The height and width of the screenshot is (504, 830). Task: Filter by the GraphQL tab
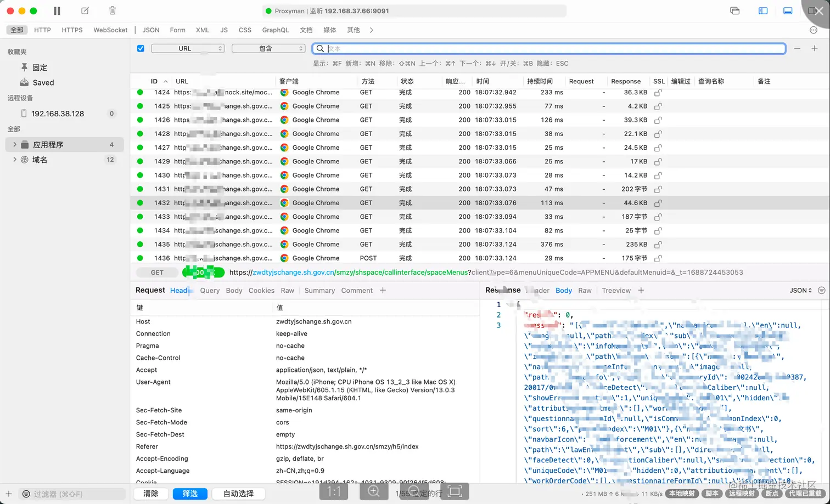click(276, 30)
